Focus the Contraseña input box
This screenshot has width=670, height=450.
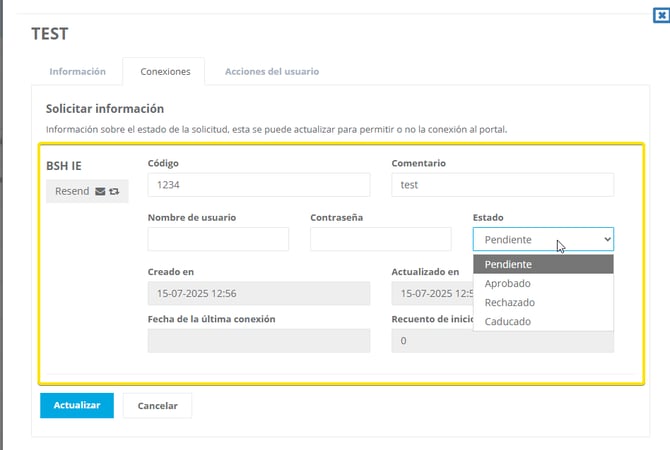click(x=380, y=239)
